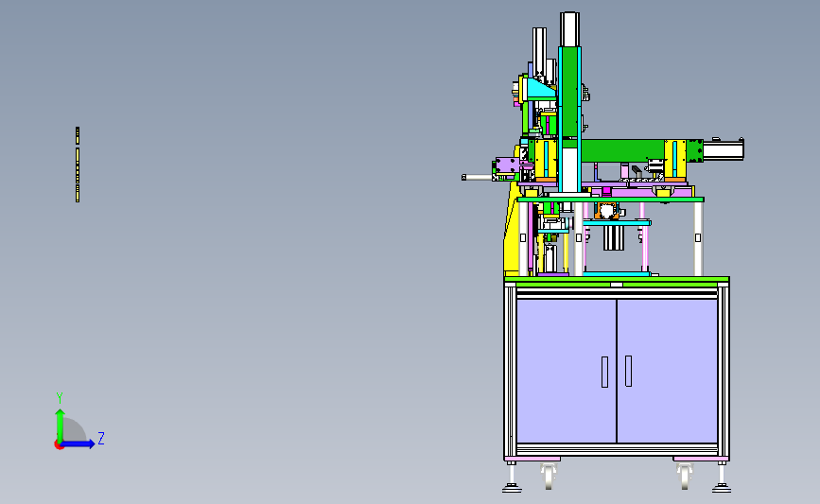820x504 pixels.
Task: Select the rightmost leveling foot
Action: 722,478
